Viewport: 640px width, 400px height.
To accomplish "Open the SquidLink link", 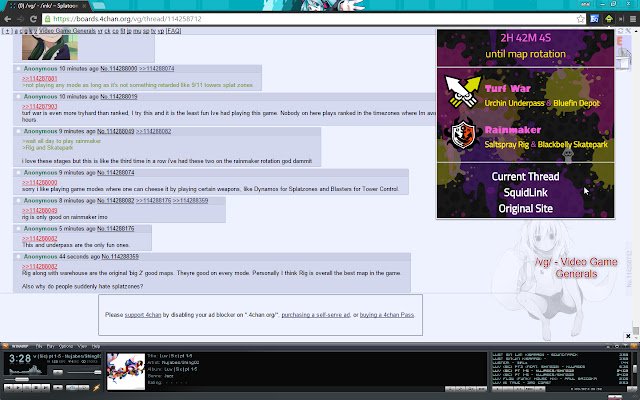I will click(525, 193).
